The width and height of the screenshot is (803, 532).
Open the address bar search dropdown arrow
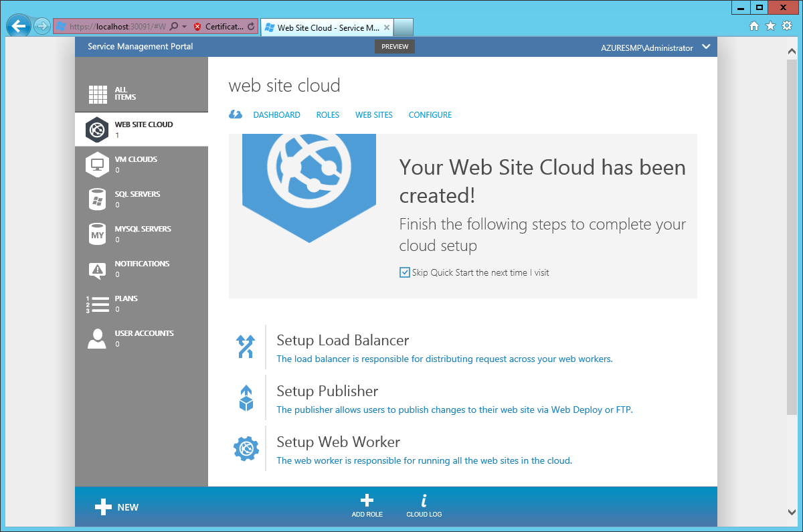184,27
